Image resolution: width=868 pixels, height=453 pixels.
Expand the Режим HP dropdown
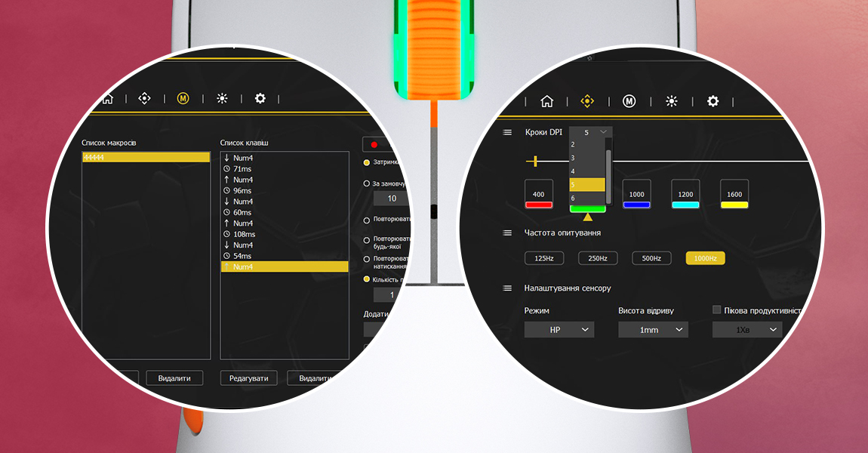(x=559, y=330)
